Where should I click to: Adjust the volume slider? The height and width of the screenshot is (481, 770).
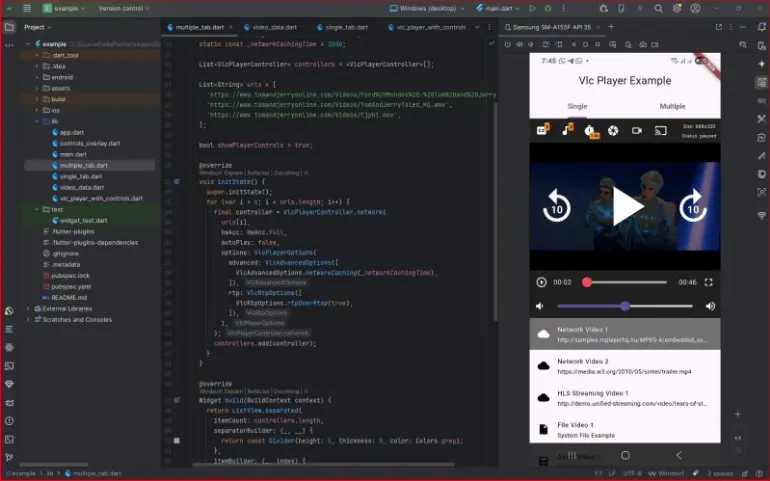625,306
